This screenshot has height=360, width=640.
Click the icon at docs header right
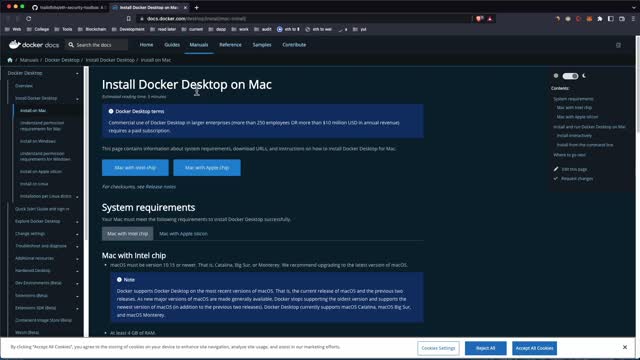[618, 45]
